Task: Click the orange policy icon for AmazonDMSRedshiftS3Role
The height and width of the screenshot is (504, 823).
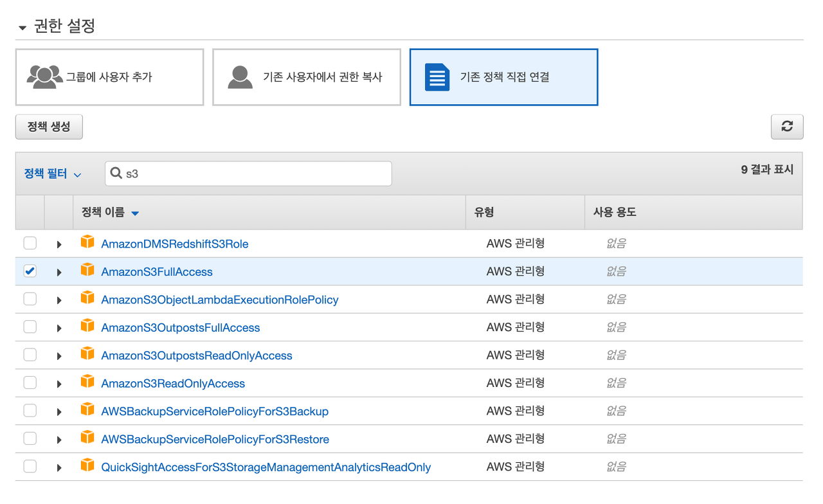Action: 87,242
